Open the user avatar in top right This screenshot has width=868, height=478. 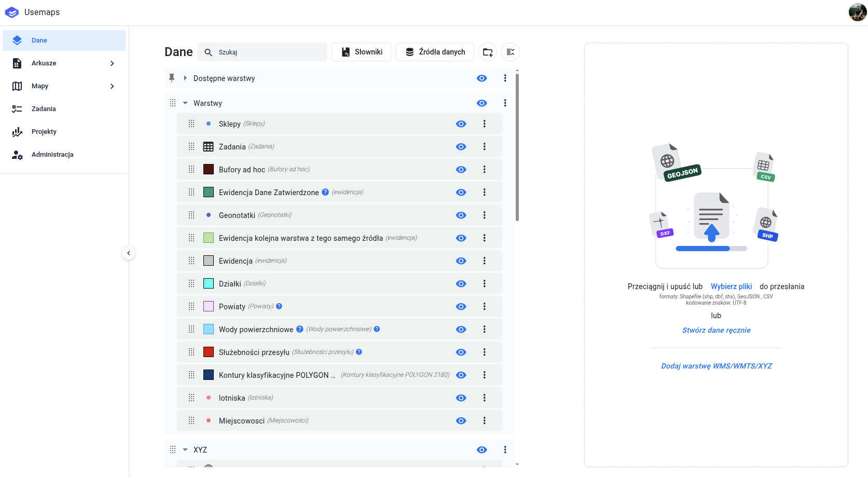(857, 12)
